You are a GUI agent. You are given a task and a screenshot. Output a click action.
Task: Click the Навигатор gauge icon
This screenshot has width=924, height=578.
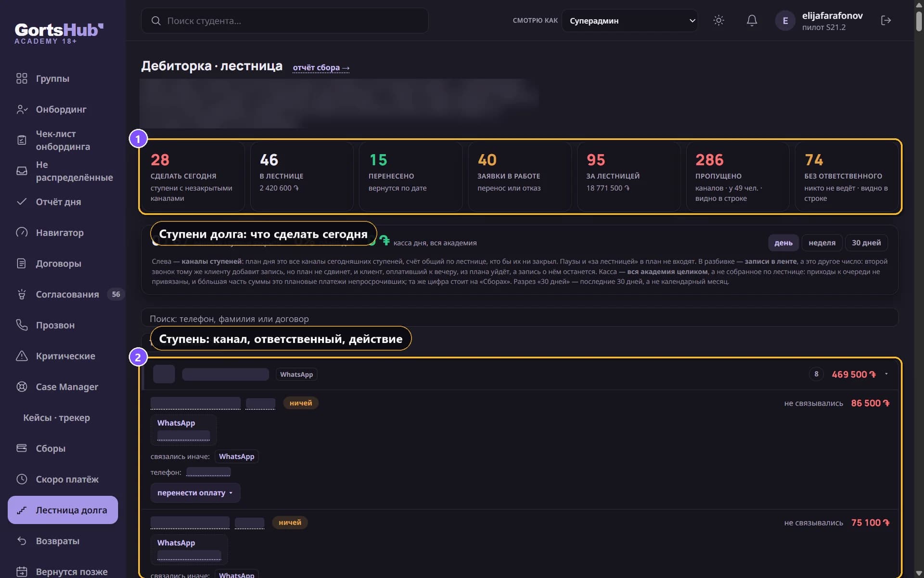click(22, 233)
